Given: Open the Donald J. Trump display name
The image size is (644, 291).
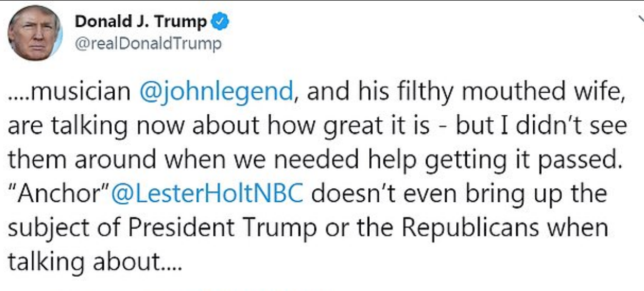Looking at the screenshot, I should point(141,22).
